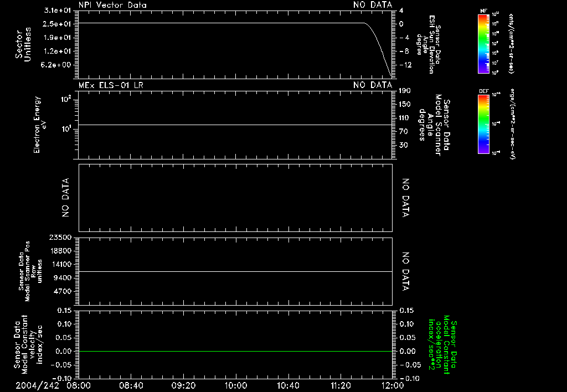Click the '14100' scanner position tick label
Image resolution: width=567 pixels, height=392 pixels.
pyautogui.click(x=60, y=264)
